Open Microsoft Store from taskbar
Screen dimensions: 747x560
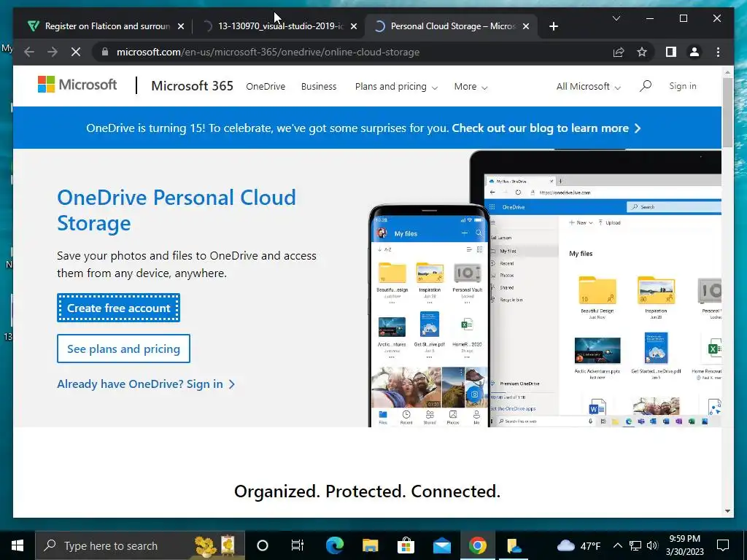pyautogui.click(x=406, y=545)
